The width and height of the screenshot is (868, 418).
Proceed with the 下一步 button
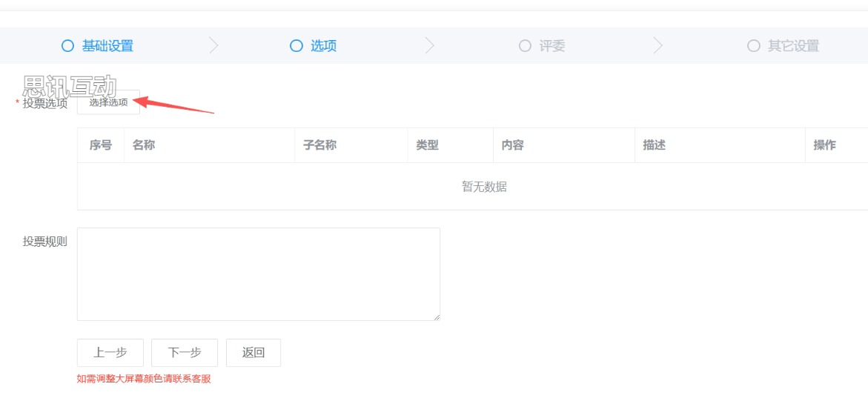pos(185,353)
